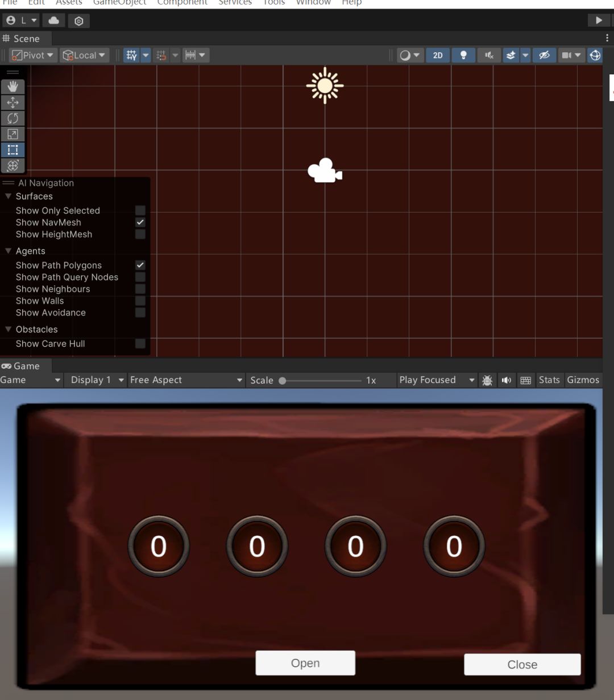
Task: Click the camera gizmo in Scene view
Action: click(325, 170)
